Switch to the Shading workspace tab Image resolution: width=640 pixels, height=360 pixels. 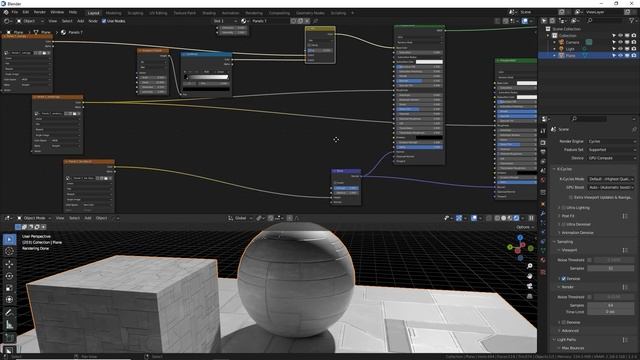click(x=209, y=13)
